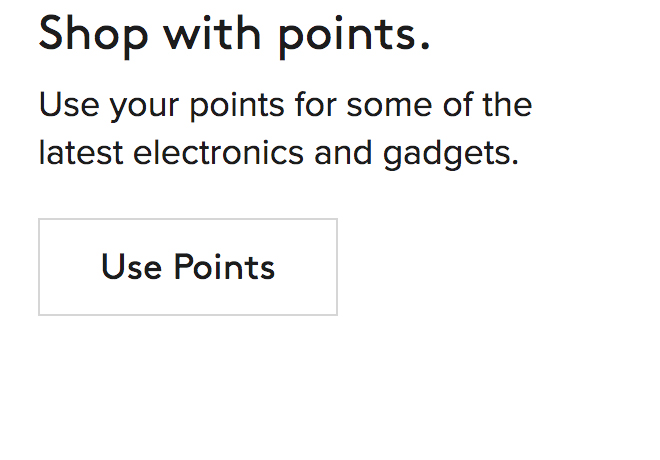Click the word "the" ending the first description line
This screenshot has width=660, height=460.
coord(506,105)
